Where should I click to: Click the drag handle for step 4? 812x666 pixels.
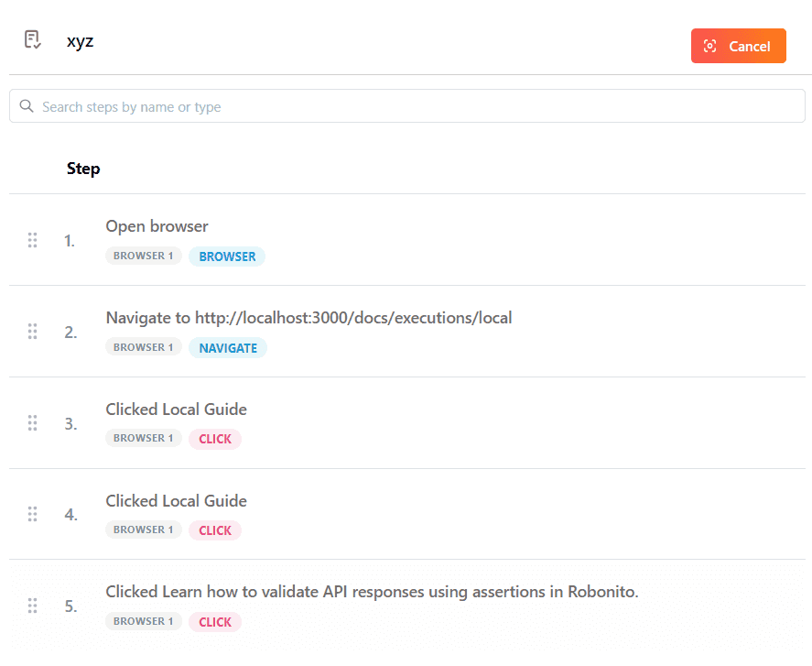click(x=32, y=514)
